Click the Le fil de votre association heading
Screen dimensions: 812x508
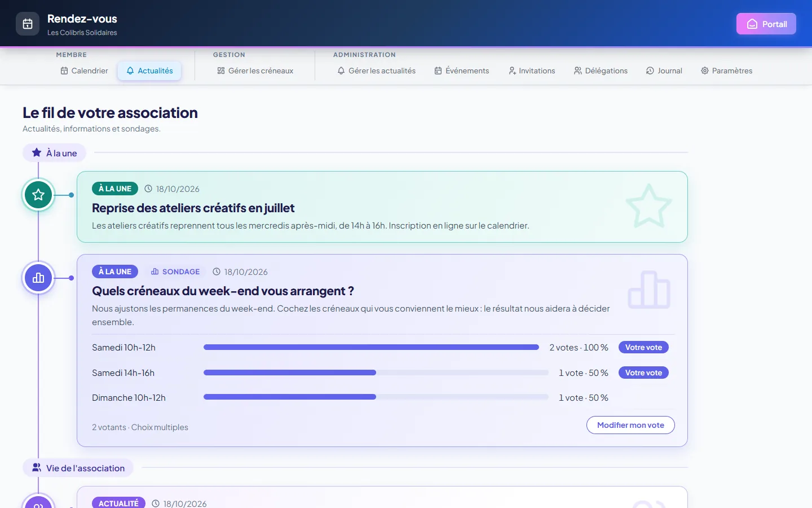pos(110,113)
